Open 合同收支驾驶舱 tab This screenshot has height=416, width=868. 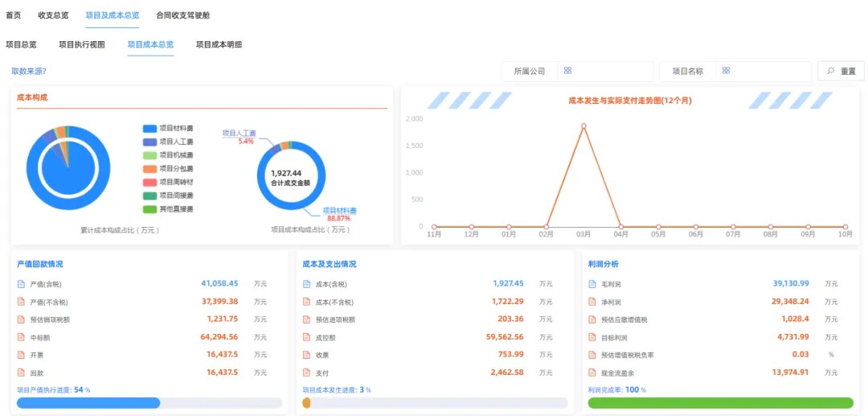pos(183,15)
